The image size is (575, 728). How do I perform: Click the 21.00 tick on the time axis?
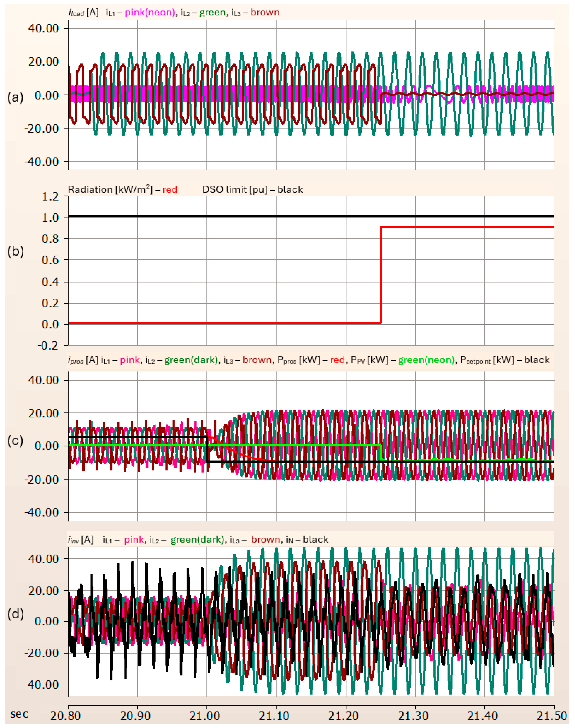tap(205, 715)
